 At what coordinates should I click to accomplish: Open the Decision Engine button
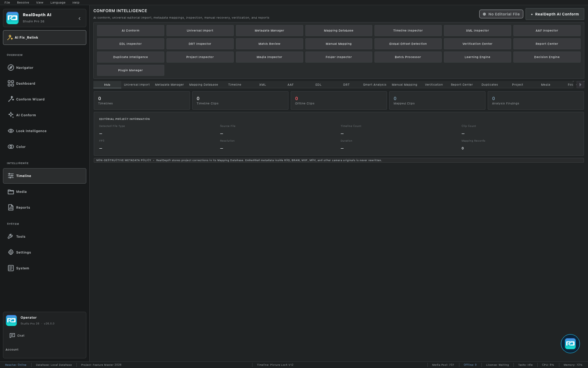(x=547, y=57)
